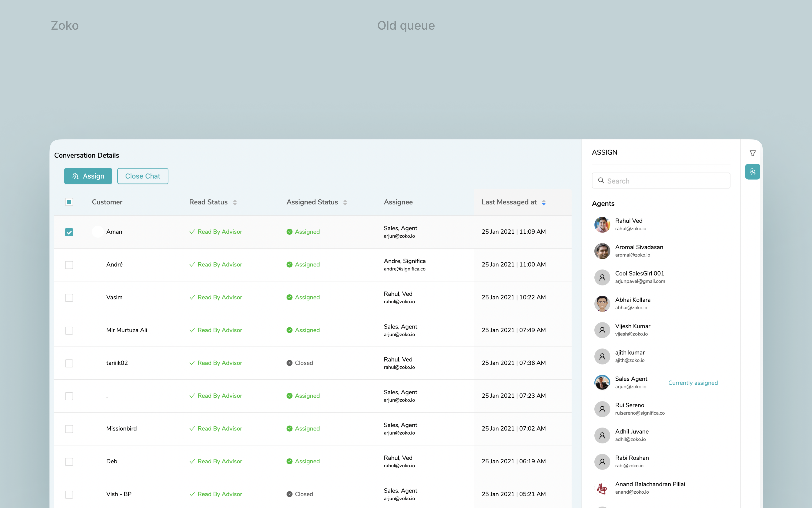
Task: Click Read By Advisor in Deb row
Action: (x=219, y=461)
